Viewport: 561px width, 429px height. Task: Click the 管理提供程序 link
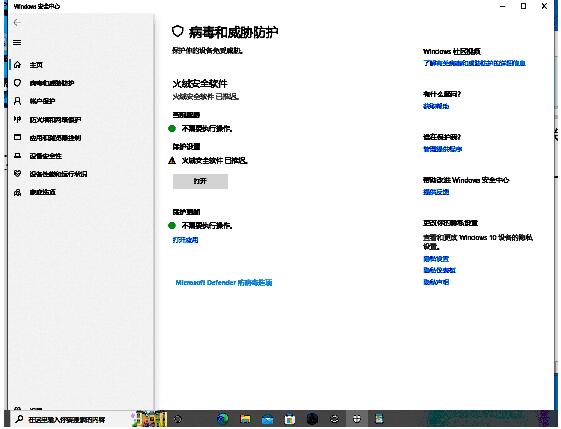[443, 149]
